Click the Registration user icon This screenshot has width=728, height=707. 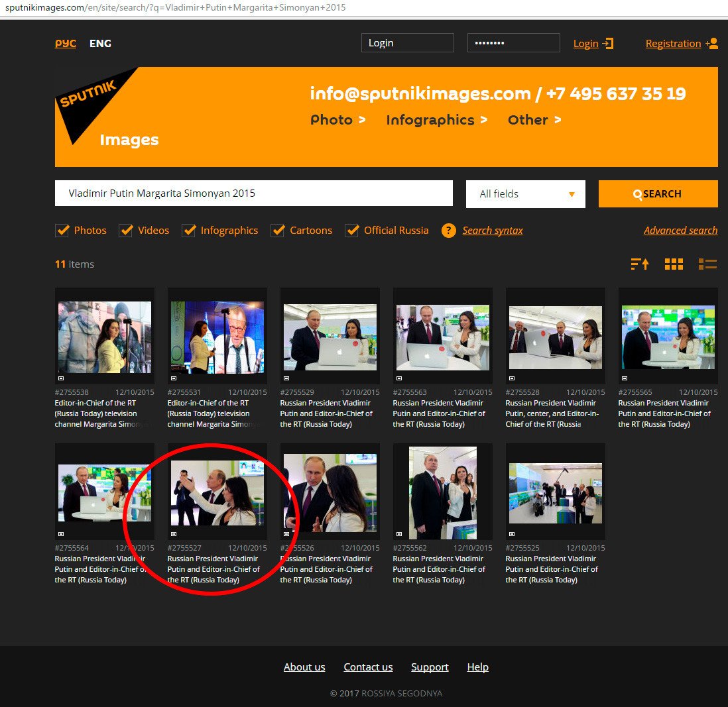pos(712,44)
